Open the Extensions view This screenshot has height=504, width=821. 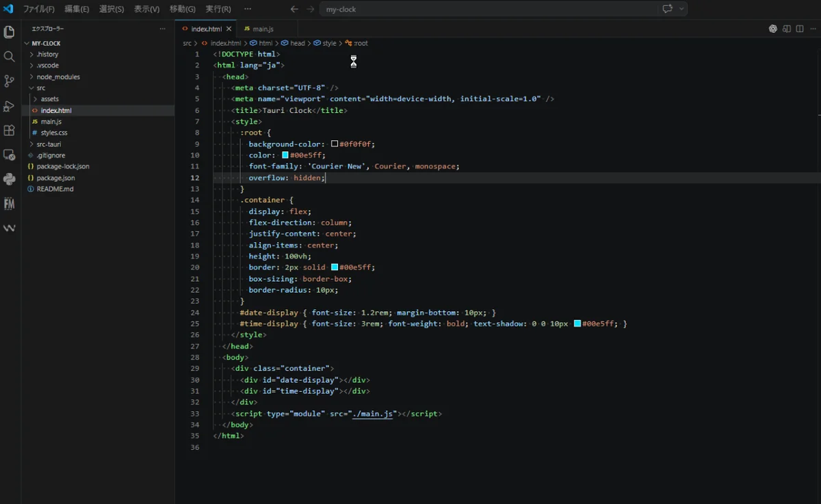[9, 131]
